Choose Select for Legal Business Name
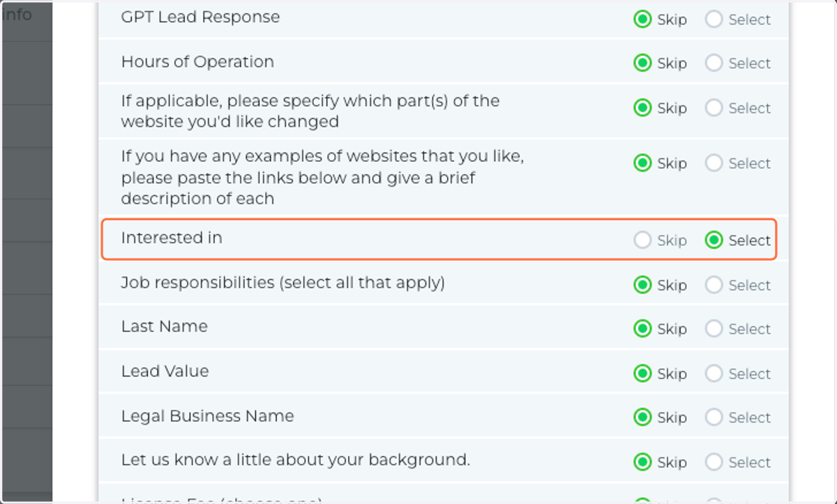837x504 pixels. point(714,418)
